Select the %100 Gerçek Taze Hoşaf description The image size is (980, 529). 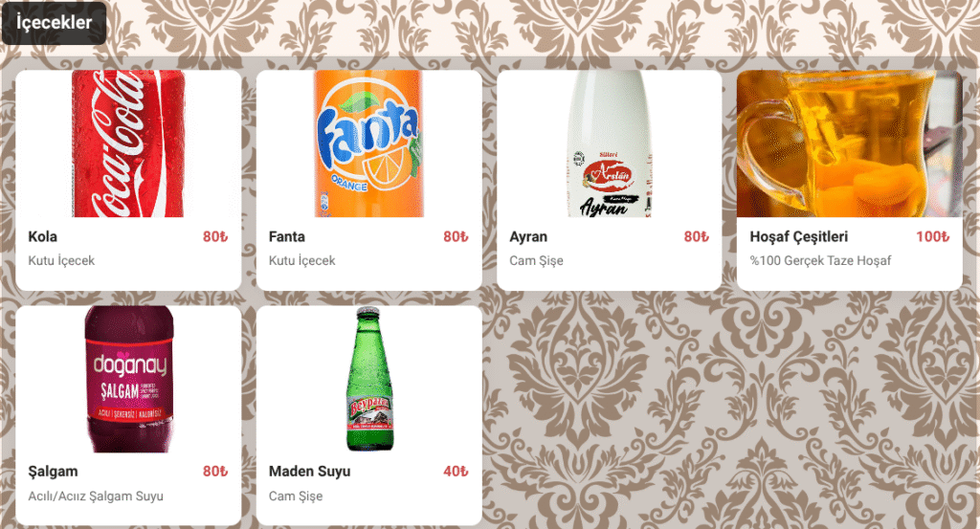pyautogui.click(x=820, y=260)
